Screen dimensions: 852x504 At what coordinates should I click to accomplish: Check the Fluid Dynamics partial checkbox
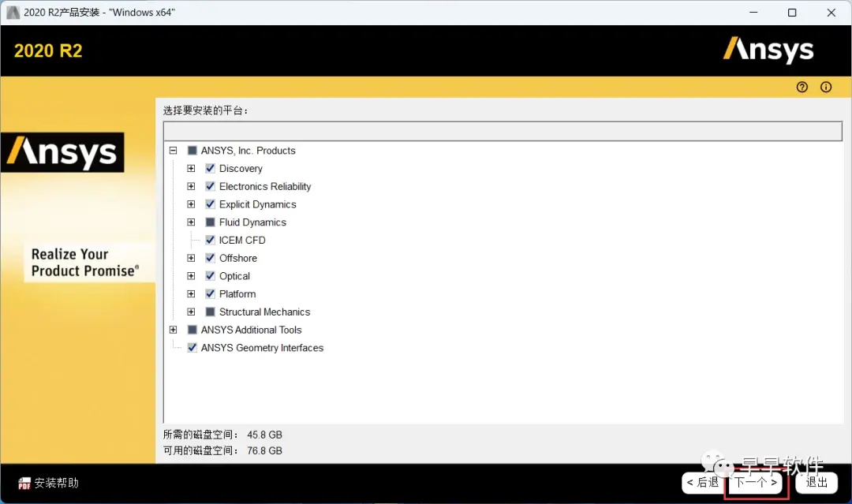211,222
